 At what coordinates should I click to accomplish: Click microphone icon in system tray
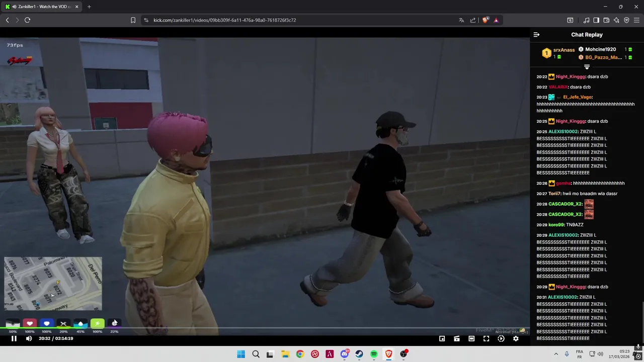pyautogui.click(x=567, y=354)
